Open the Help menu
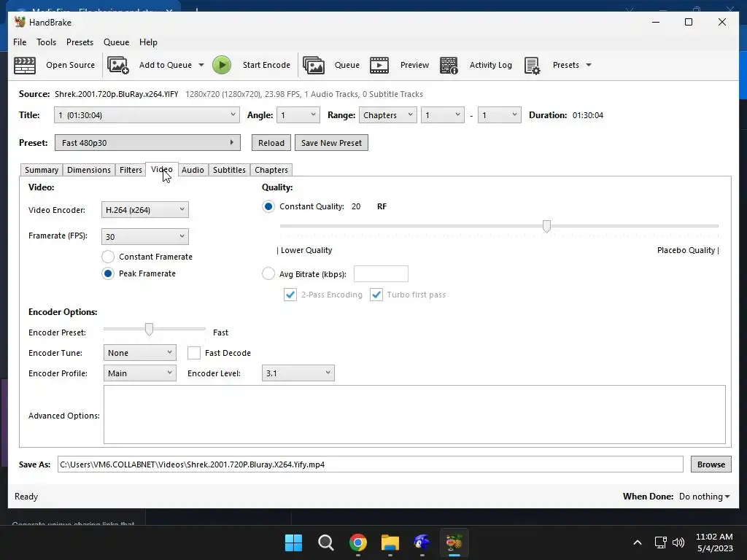The image size is (747, 560). tap(148, 42)
